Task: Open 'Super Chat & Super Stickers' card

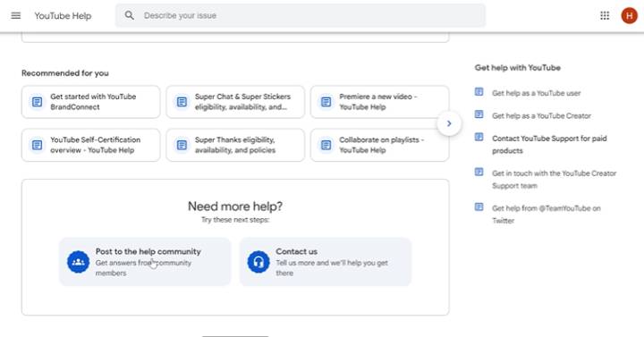Action: tap(235, 102)
